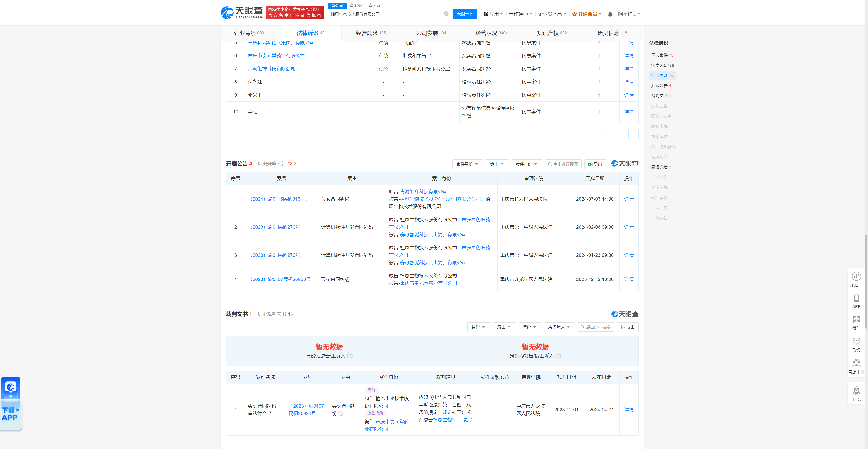Open case (2023)渝0107民初26928号 in 开庭公告
Image resolution: width=868 pixels, height=449 pixels.
coord(280,279)
